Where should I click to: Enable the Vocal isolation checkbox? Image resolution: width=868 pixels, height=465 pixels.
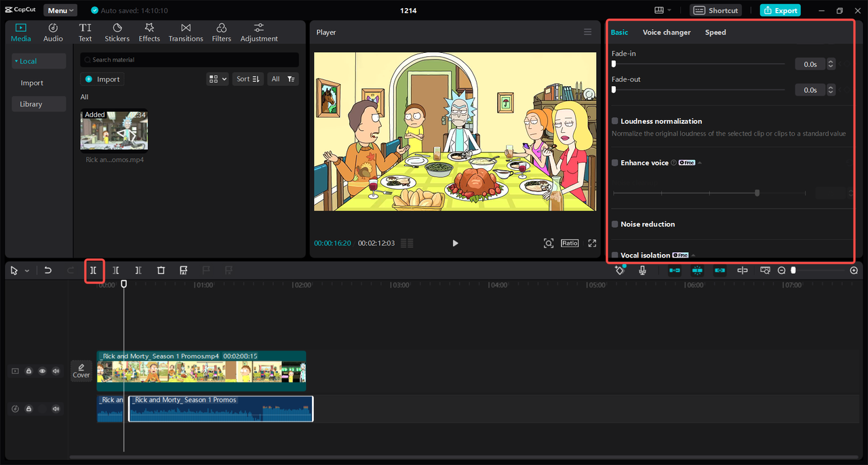click(615, 256)
